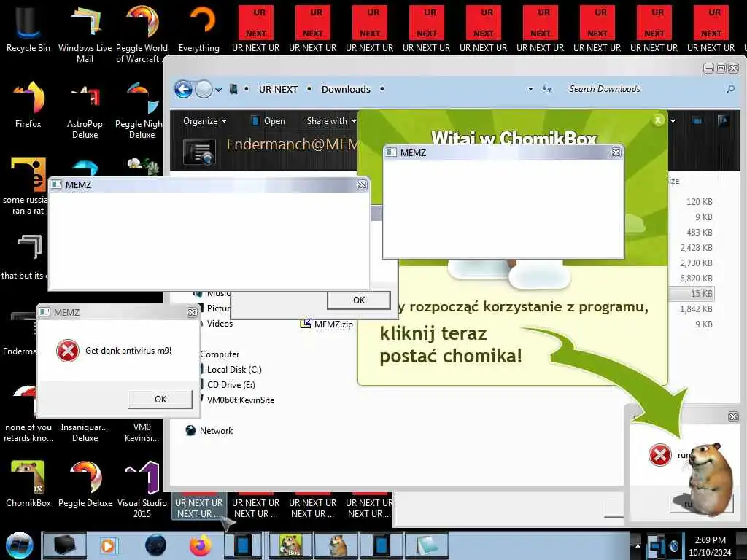The width and height of the screenshot is (747, 560).
Task: Refresh the Downloads folder view
Action: (x=547, y=89)
